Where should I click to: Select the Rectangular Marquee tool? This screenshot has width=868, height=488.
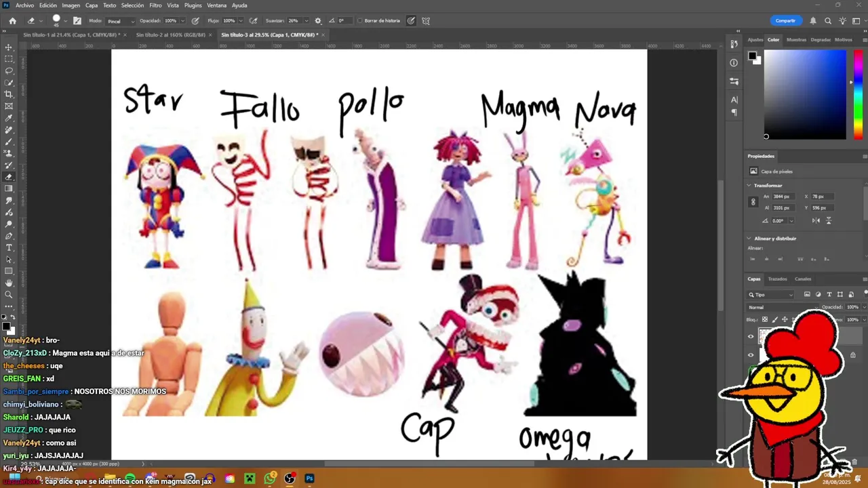point(9,59)
